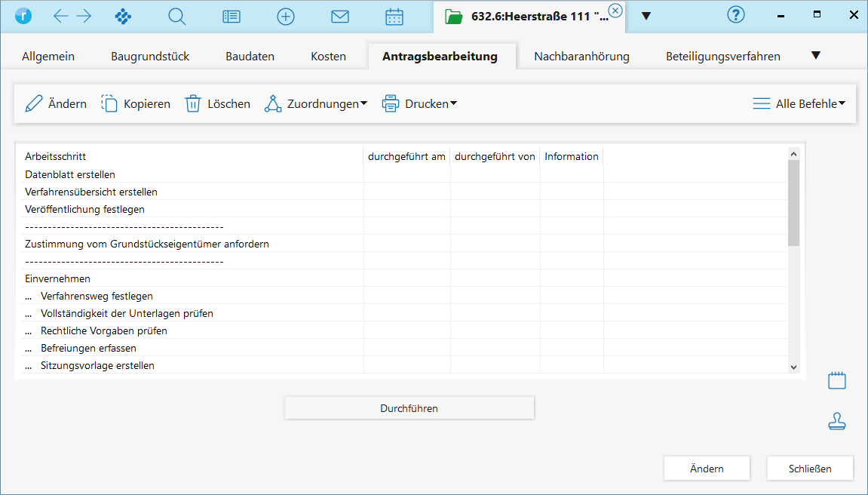
Task: Click the notepad icon above the stamp
Action: pyautogui.click(x=837, y=380)
